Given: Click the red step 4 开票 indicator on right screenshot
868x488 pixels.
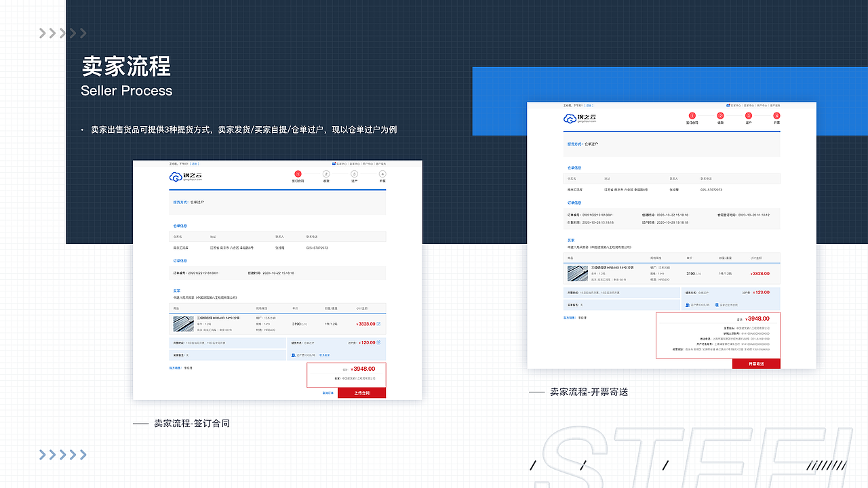Looking at the screenshot, I should [x=776, y=115].
